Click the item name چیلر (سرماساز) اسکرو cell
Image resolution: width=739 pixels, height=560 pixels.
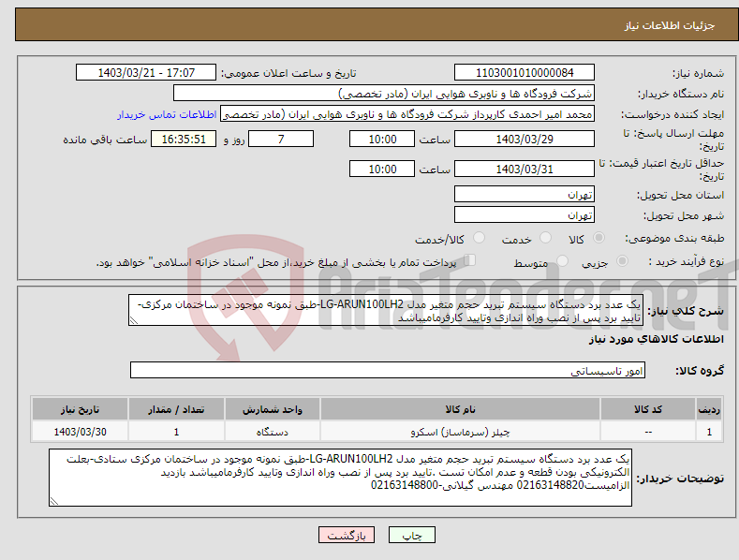coord(460,432)
